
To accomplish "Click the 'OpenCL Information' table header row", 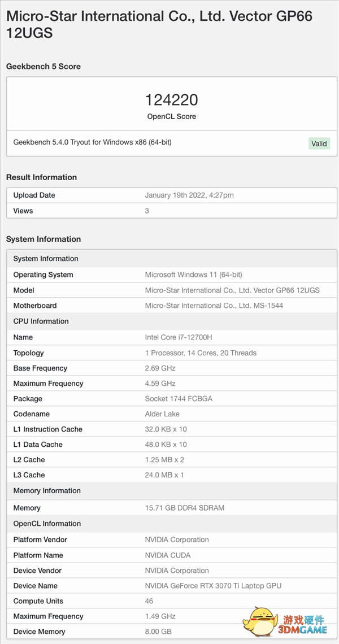I will pos(172,524).
